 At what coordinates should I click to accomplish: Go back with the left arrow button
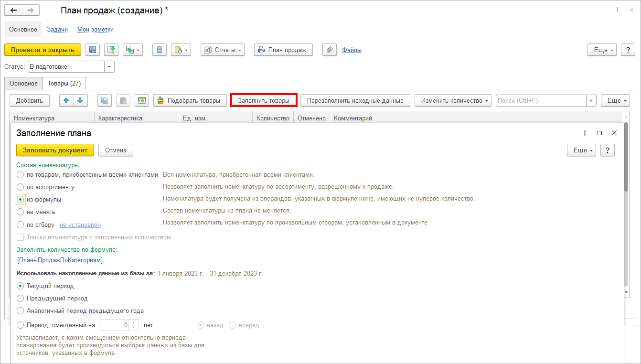pos(13,10)
